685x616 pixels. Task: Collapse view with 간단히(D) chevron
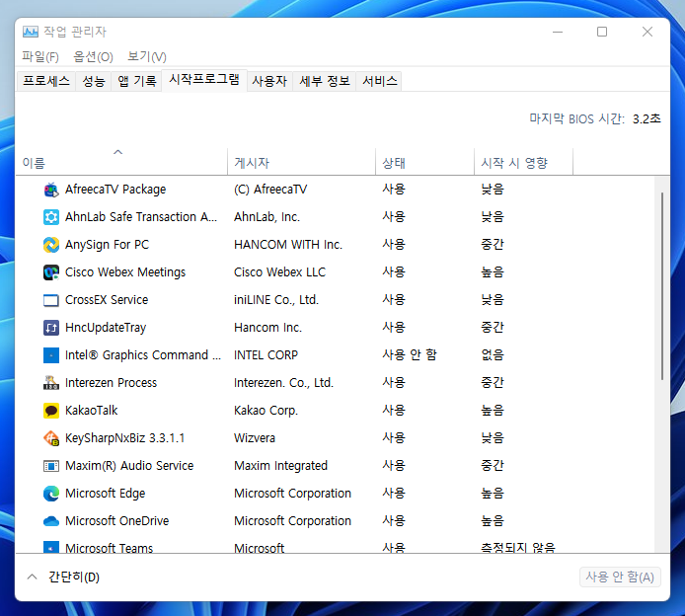coord(32,577)
